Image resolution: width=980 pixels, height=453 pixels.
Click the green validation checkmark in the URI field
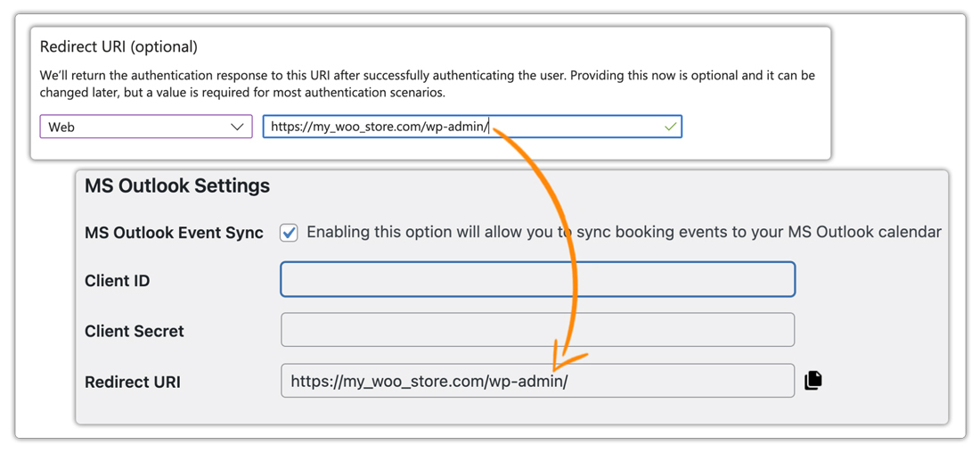pos(670,127)
